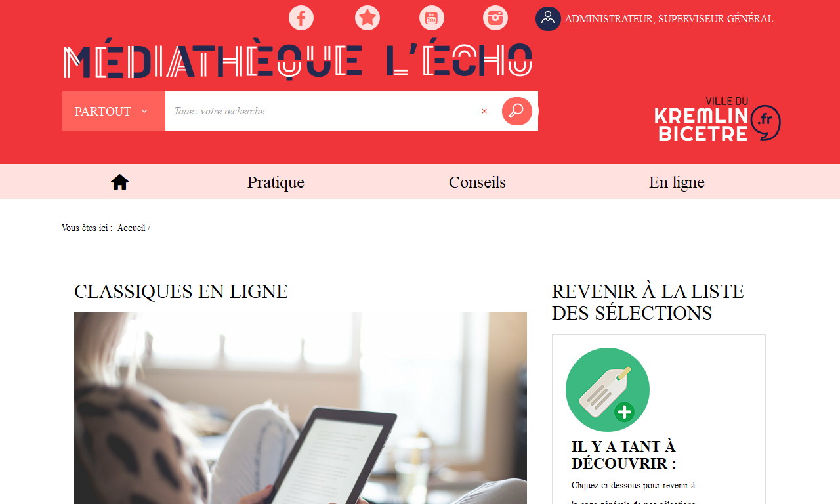Click the Médiathèque L'Écho logo
840x504 pixels.
coord(297,62)
